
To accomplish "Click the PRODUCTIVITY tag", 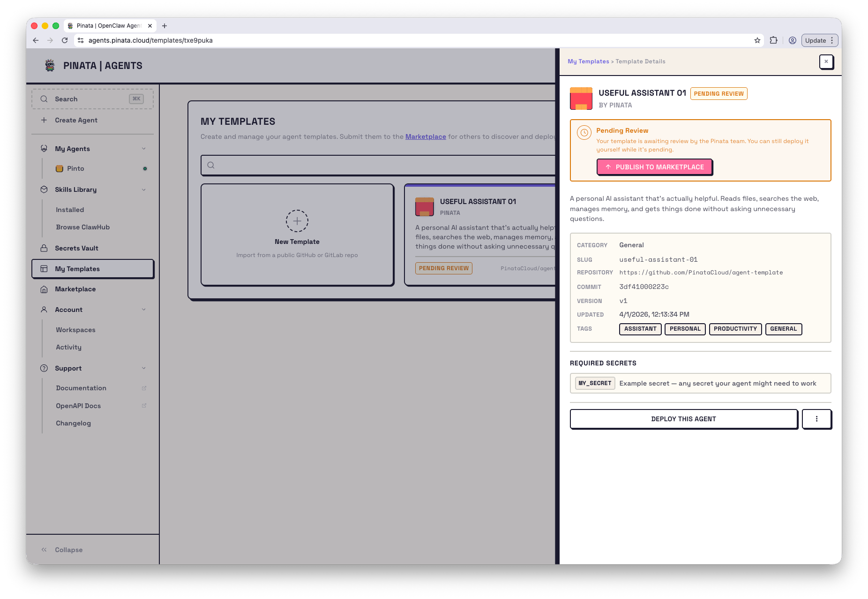I will pyautogui.click(x=735, y=329).
